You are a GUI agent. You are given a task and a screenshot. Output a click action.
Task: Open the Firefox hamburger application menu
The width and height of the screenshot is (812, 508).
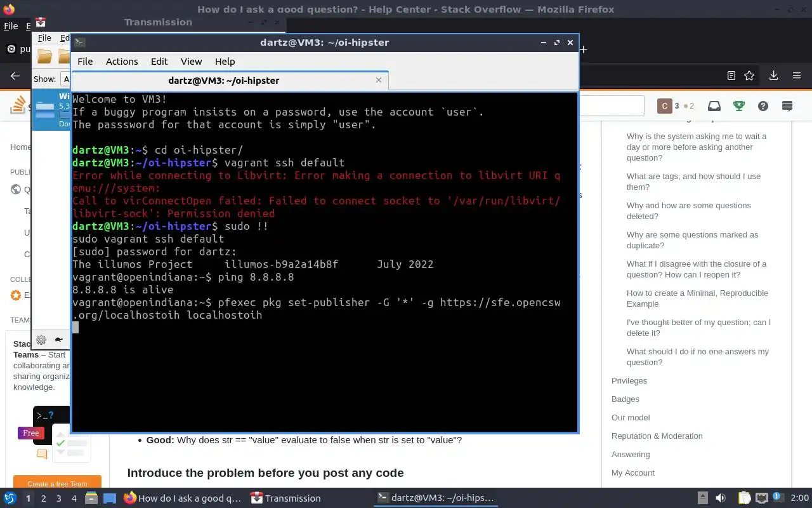tap(797, 76)
